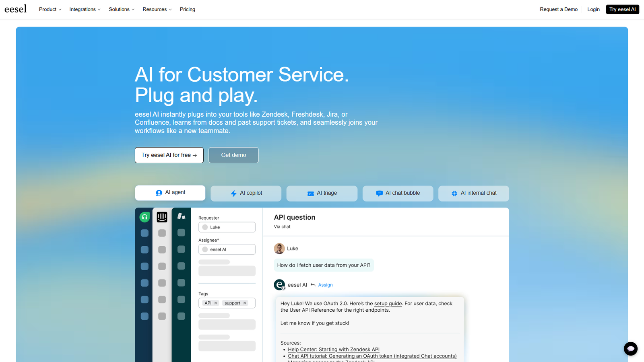Click Luke's profile photo

(x=279, y=249)
